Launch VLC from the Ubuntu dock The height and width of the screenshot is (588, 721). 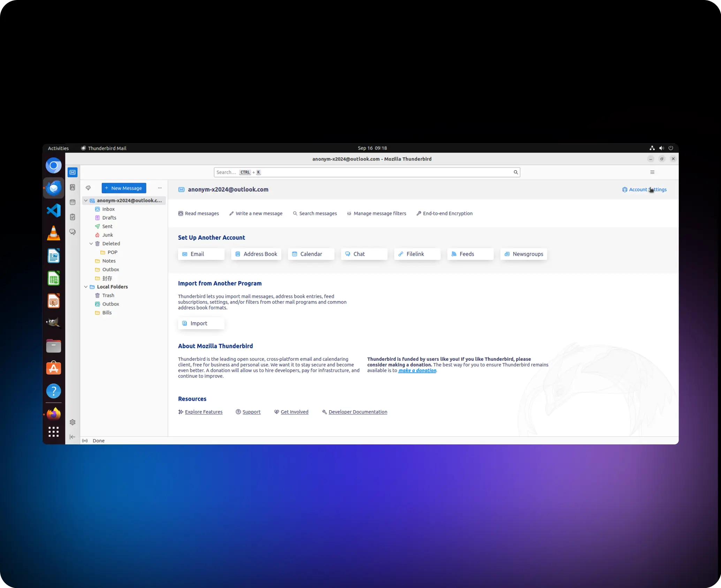point(53,233)
